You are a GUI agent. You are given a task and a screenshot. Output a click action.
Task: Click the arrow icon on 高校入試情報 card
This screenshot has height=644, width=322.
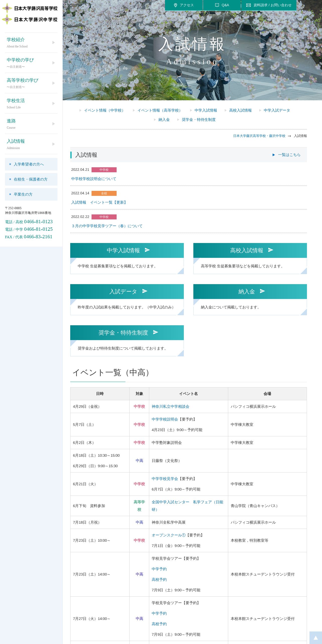coord(271,250)
